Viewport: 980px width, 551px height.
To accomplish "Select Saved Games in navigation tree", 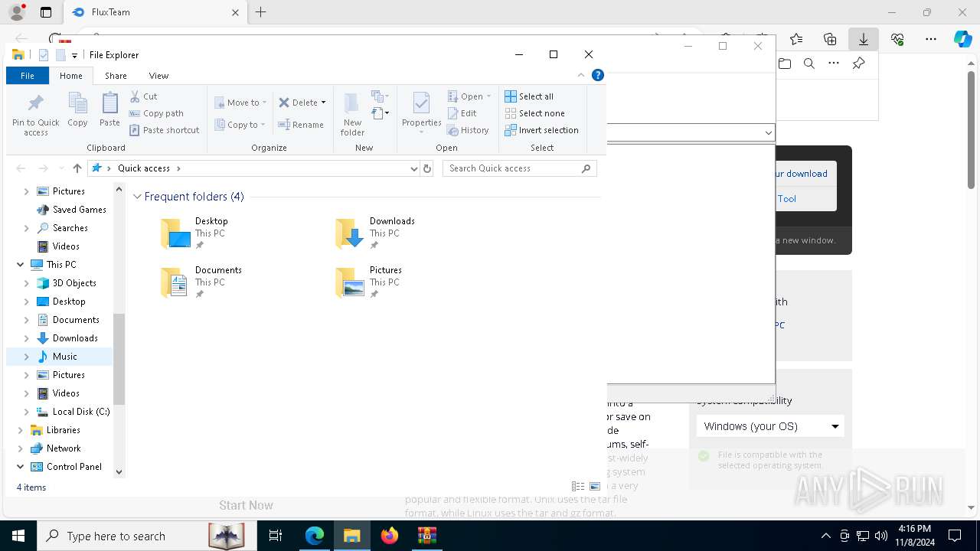I will (x=79, y=210).
